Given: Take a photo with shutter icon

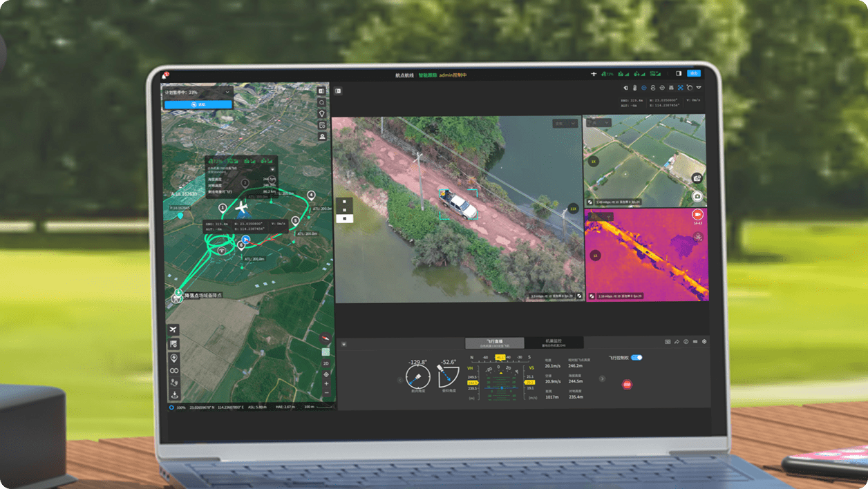Looking at the screenshot, I should coord(697,196).
